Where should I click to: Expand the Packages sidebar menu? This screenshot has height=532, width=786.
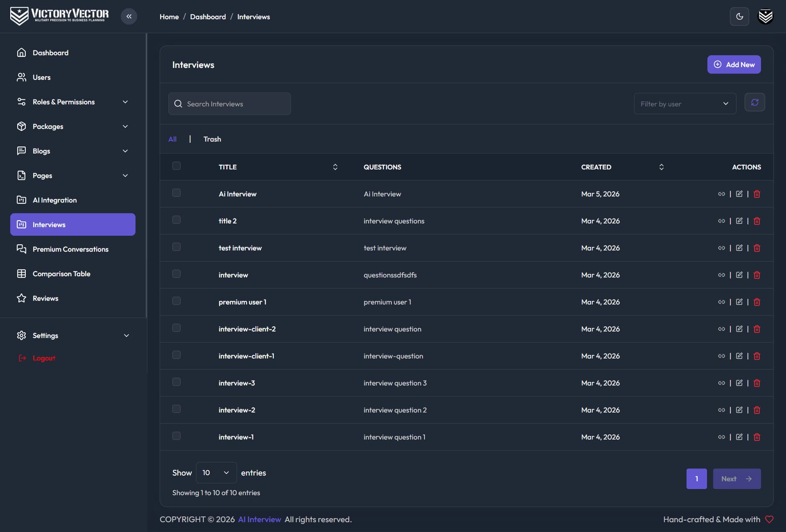coord(73,126)
